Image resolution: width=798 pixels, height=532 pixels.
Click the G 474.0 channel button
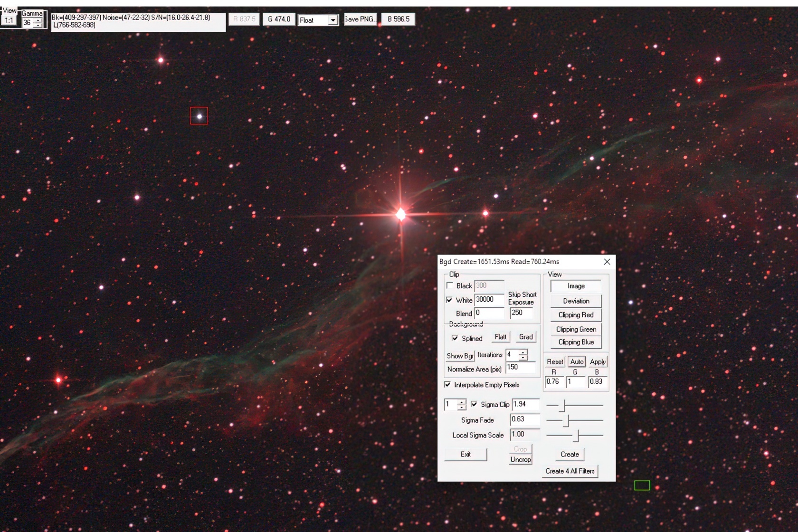coord(279,19)
